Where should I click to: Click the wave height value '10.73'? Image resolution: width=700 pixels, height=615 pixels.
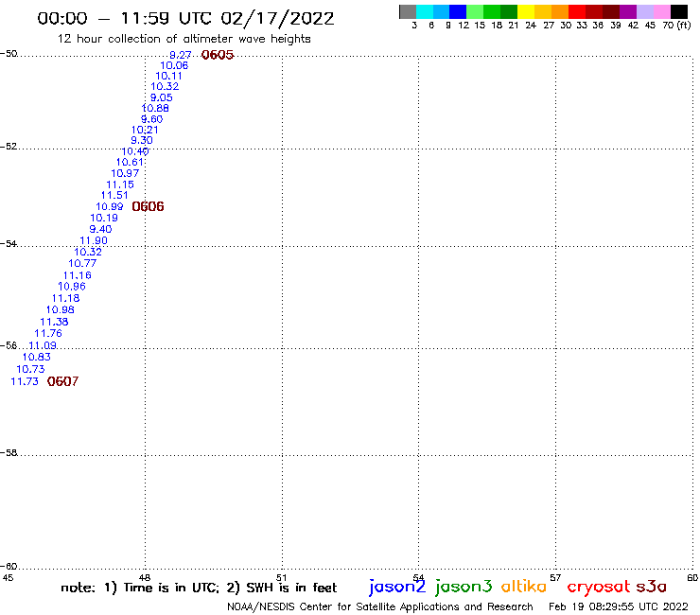click(30, 369)
